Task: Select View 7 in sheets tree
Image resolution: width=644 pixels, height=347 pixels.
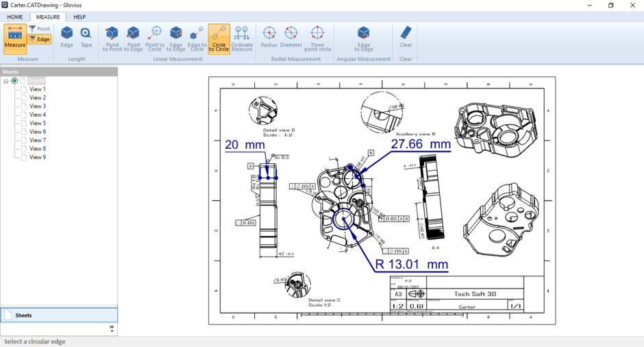Action: pos(38,140)
